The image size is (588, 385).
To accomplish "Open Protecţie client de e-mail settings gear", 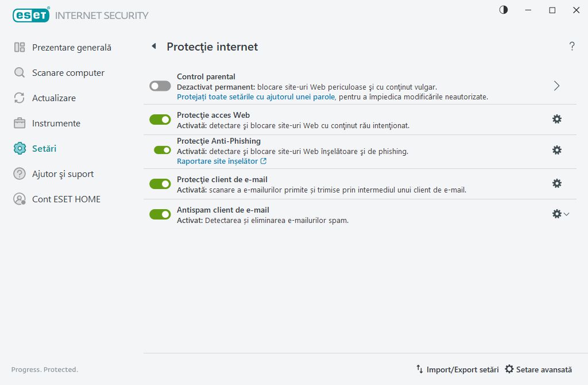I will (556, 183).
